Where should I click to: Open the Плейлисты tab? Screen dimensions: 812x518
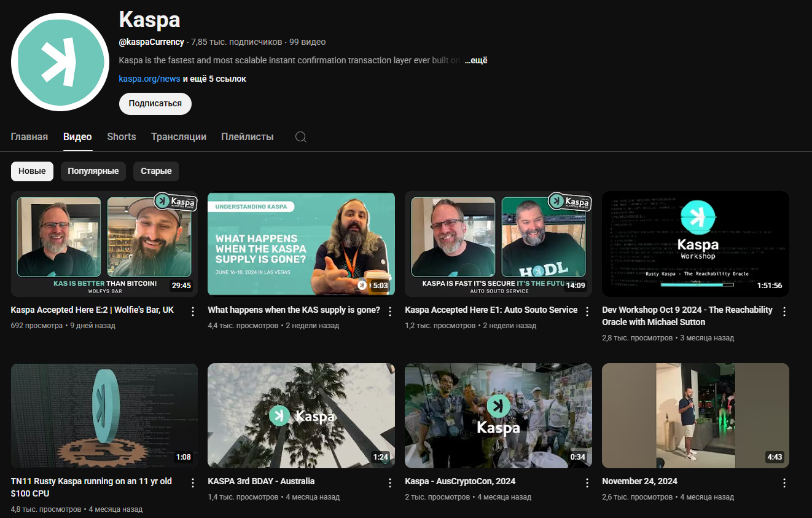click(248, 137)
